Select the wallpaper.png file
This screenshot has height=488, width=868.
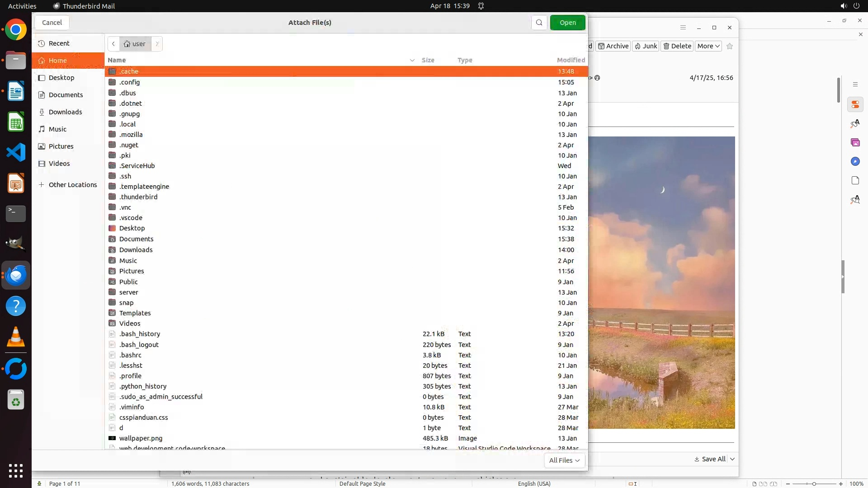point(141,438)
